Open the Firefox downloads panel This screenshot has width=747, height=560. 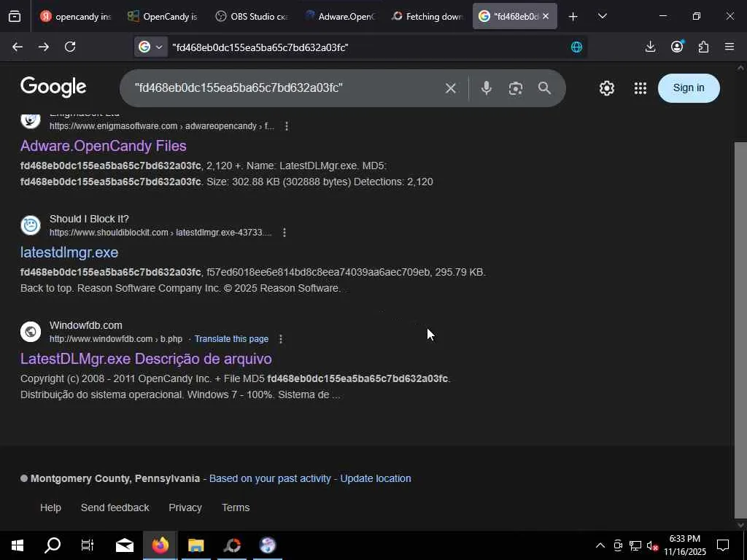(x=650, y=47)
